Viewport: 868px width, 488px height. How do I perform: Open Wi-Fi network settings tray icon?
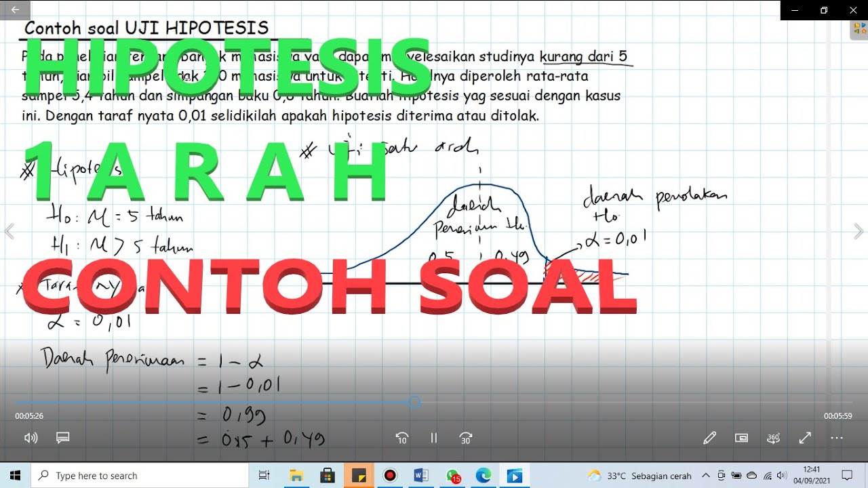pyautogui.click(x=768, y=476)
